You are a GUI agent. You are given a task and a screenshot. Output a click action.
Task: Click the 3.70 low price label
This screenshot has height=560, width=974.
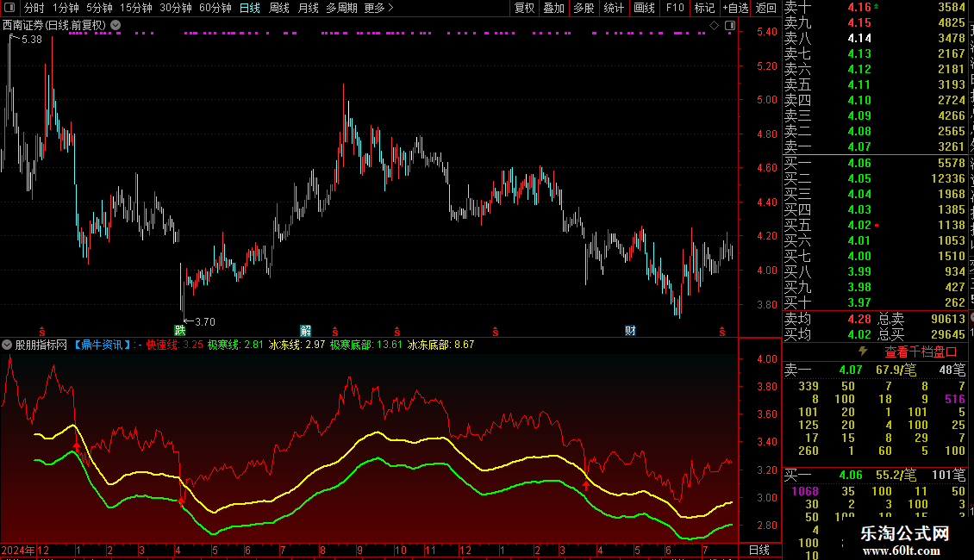pos(205,321)
